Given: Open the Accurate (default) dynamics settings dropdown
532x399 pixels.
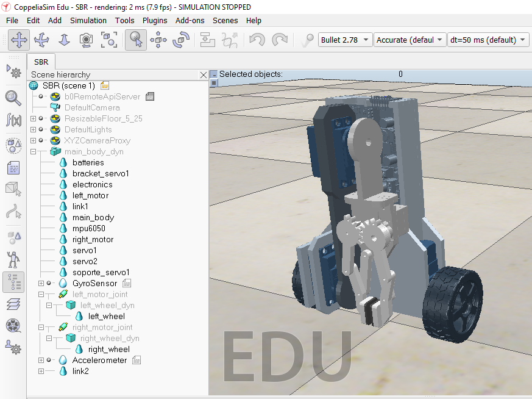Looking at the screenshot, I should pyautogui.click(x=410, y=40).
